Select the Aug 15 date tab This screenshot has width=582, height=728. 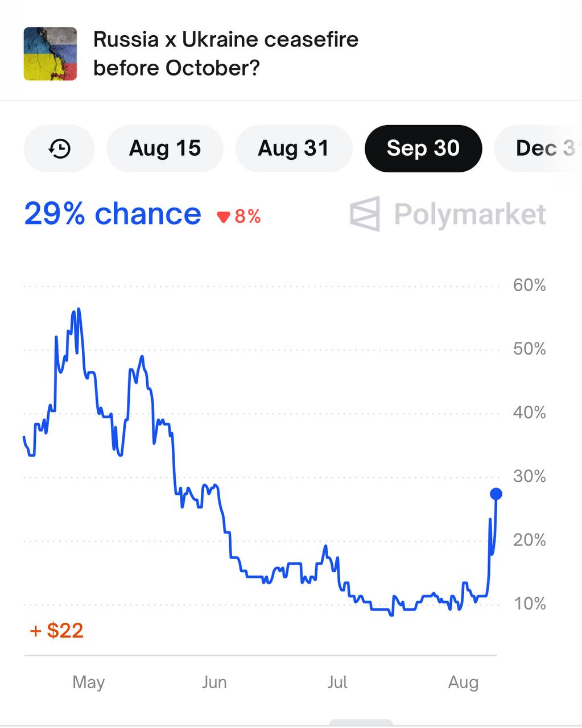pyautogui.click(x=165, y=148)
